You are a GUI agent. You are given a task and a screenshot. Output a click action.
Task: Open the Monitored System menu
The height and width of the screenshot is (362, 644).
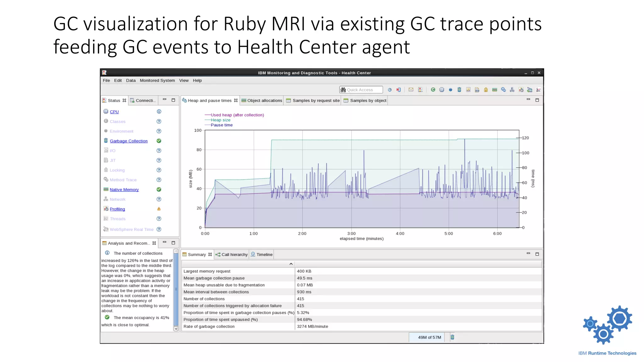[x=157, y=80]
